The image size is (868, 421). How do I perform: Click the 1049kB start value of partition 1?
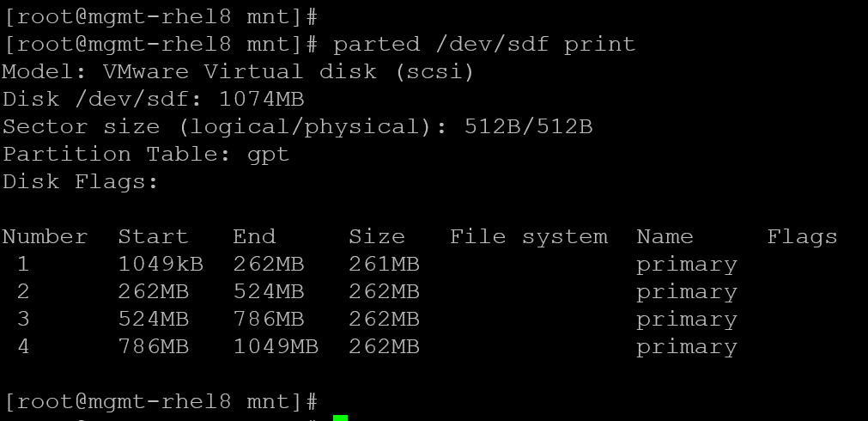tap(153, 265)
